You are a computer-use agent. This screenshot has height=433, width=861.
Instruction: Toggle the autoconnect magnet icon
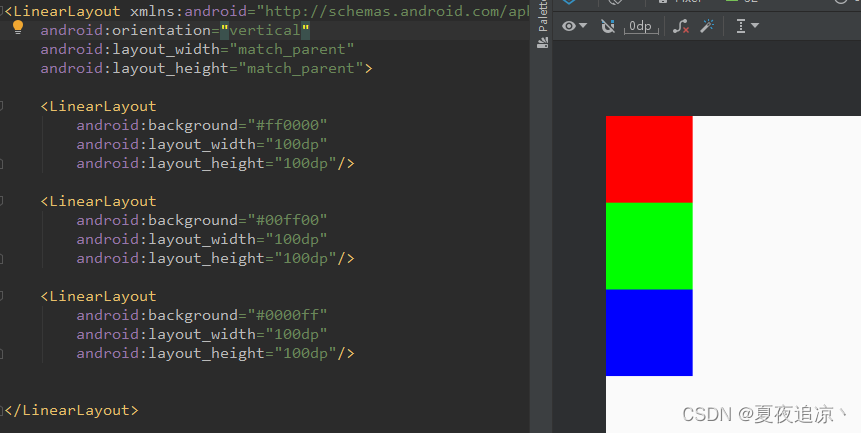[x=607, y=26]
